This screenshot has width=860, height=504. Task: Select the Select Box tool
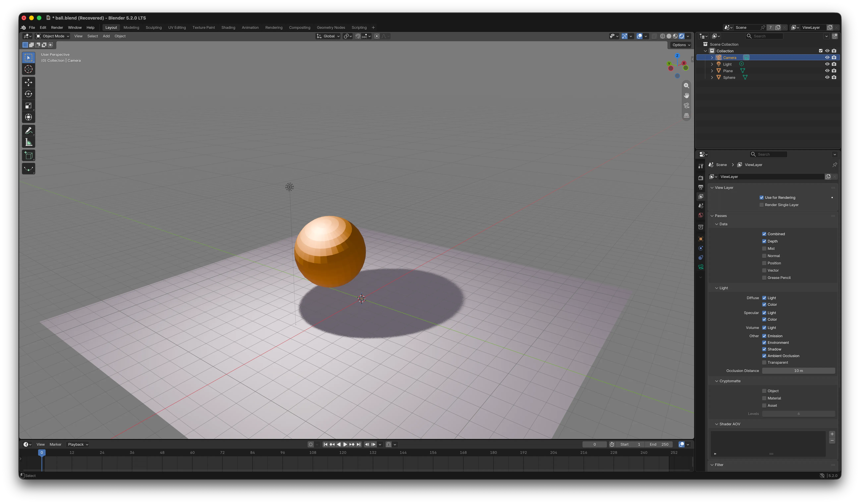click(x=29, y=58)
